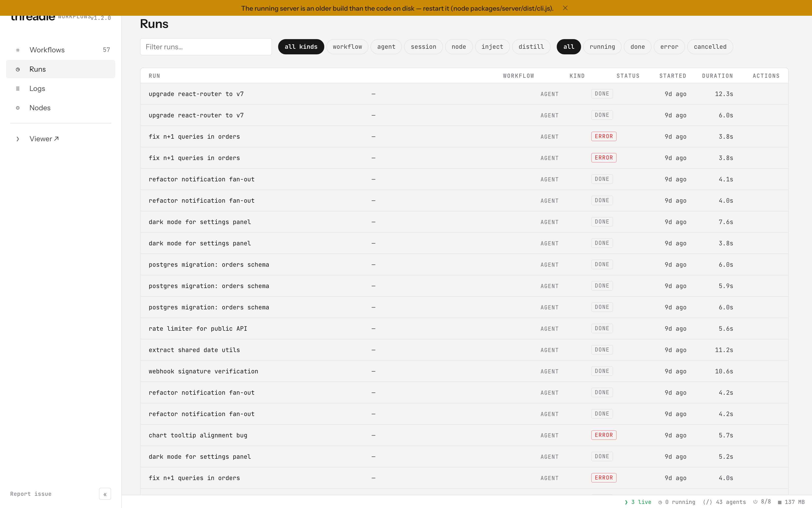Image resolution: width=812 pixels, height=508 pixels.
Task: Show only done runs
Action: (x=637, y=47)
